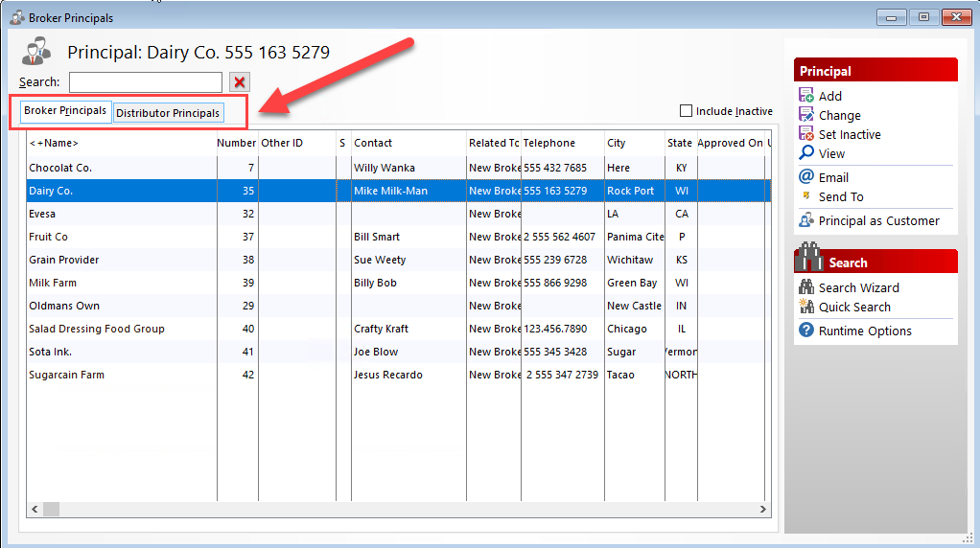This screenshot has width=980, height=548.
Task: Click the S column header
Action: click(343, 143)
